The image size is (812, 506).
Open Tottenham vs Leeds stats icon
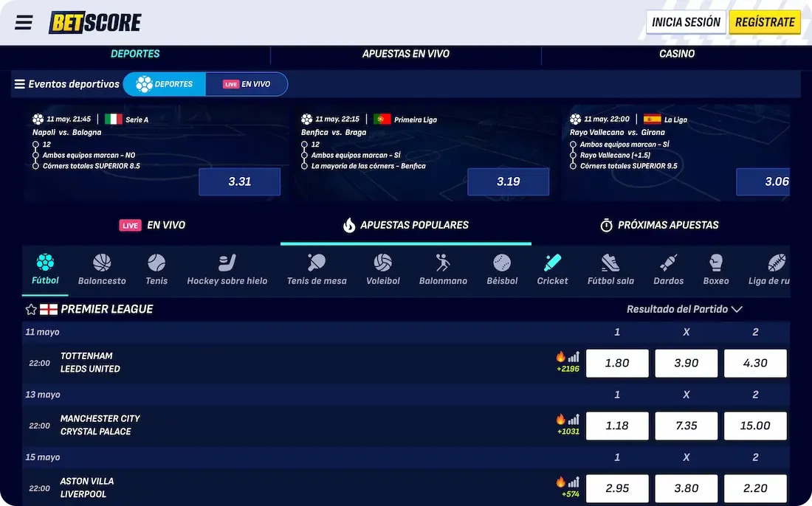(x=574, y=356)
